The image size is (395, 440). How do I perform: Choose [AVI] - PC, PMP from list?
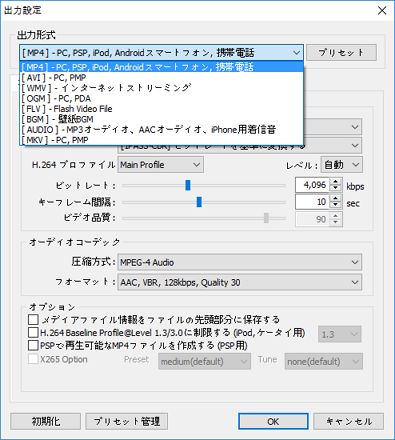click(162, 78)
